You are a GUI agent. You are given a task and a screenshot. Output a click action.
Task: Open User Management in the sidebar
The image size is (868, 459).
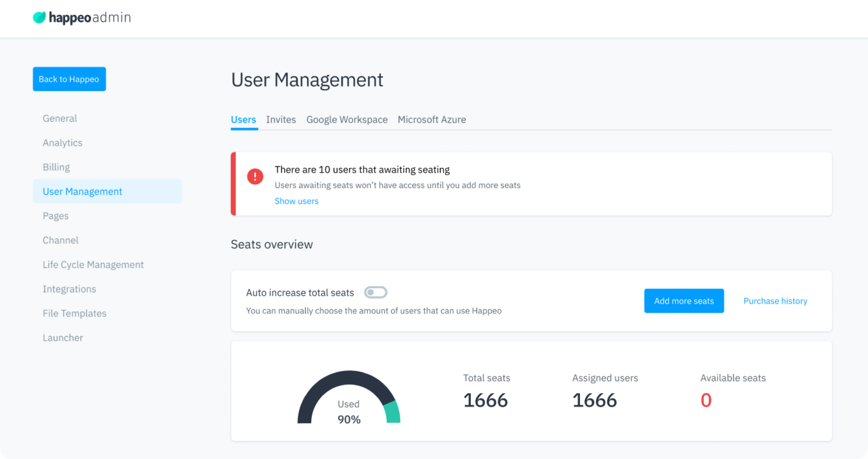click(x=82, y=191)
